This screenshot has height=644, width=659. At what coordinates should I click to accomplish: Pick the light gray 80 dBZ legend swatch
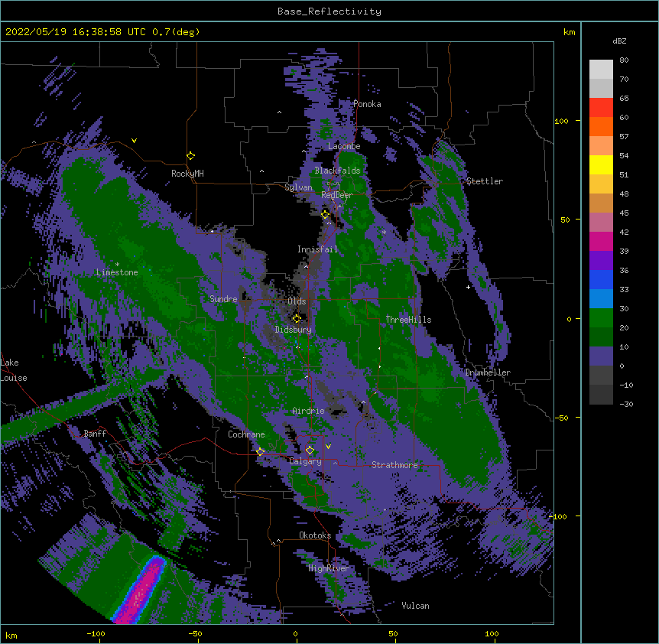(601, 69)
